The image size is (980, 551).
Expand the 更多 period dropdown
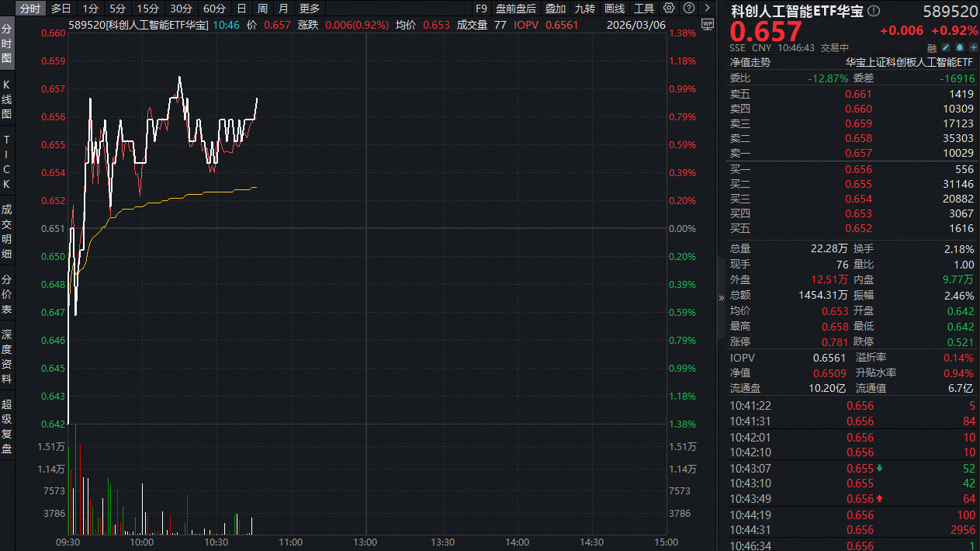pos(309,9)
